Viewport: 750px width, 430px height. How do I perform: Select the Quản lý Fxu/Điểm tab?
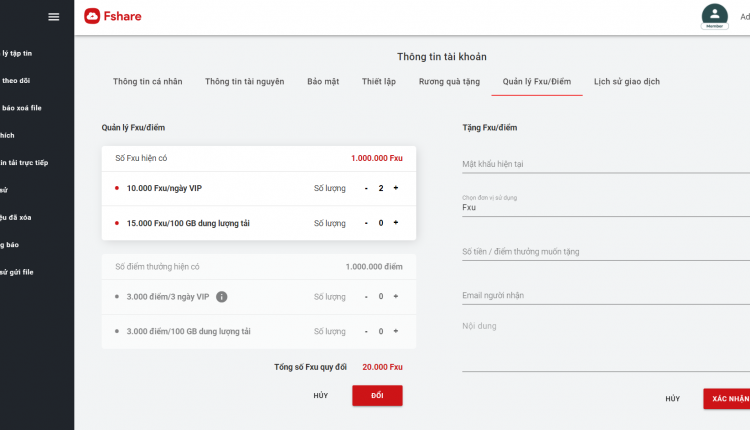click(537, 81)
